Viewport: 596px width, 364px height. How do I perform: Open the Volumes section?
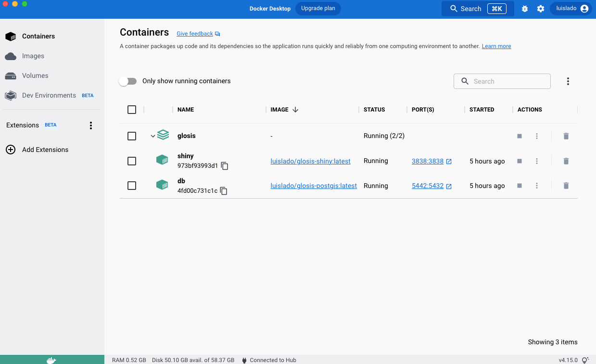[x=35, y=76]
